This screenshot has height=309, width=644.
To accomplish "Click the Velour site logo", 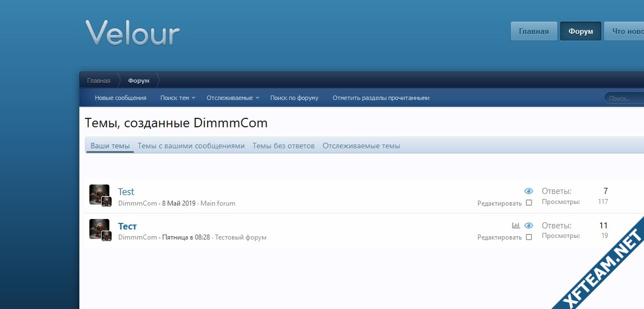I will 133,32.
